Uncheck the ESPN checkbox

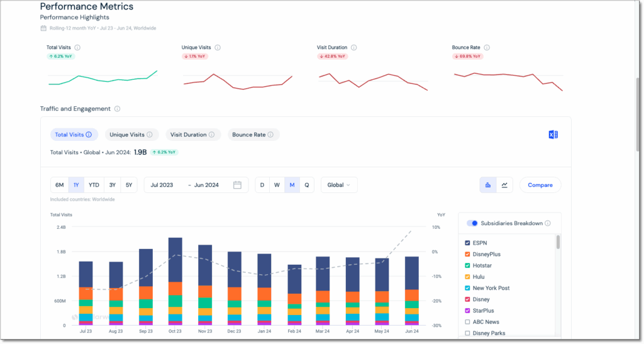[467, 243]
